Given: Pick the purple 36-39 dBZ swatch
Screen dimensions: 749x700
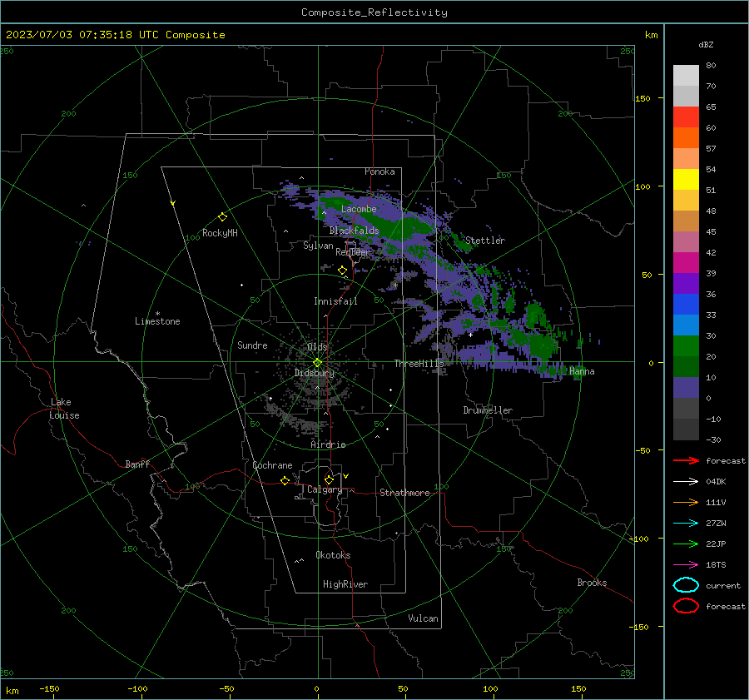Looking at the screenshot, I should pyautogui.click(x=686, y=284).
